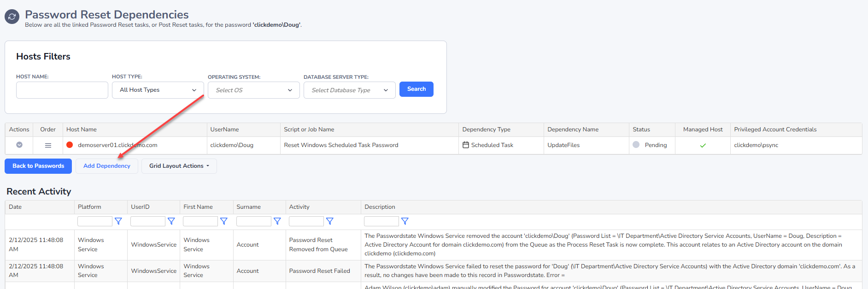Screen dimensions: 868x289
Task: Click the Activity column filter icon
Action: (330, 221)
